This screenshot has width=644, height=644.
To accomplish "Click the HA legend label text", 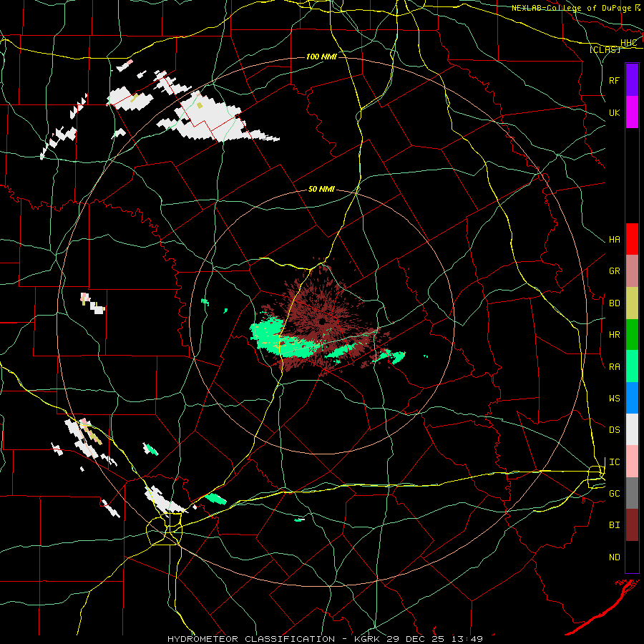I will click(x=614, y=240).
